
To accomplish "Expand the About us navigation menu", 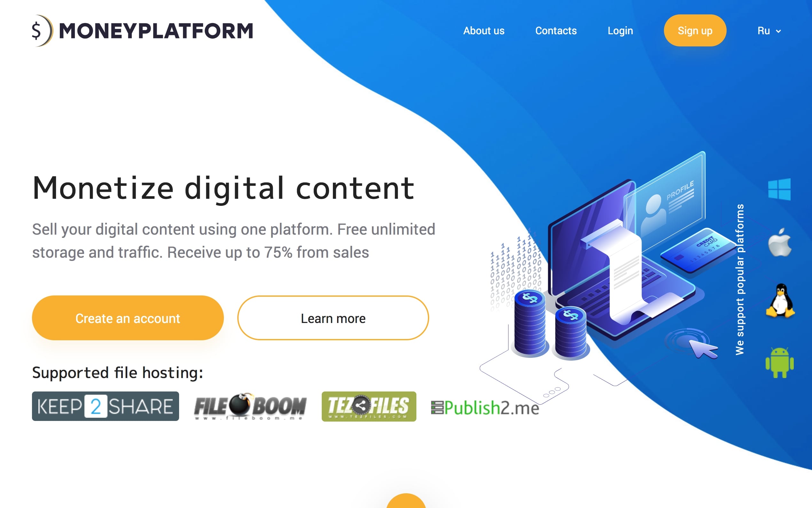I will pos(484,30).
